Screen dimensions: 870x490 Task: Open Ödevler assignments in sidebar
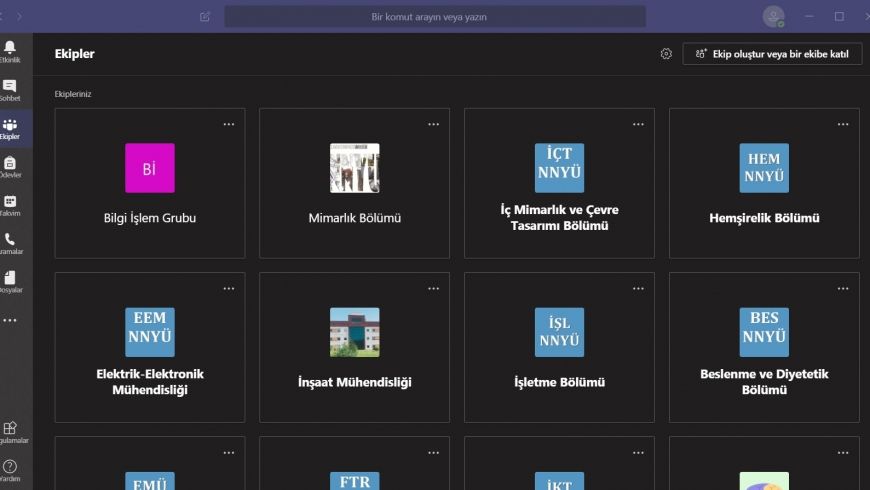pyautogui.click(x=10, y=166)
